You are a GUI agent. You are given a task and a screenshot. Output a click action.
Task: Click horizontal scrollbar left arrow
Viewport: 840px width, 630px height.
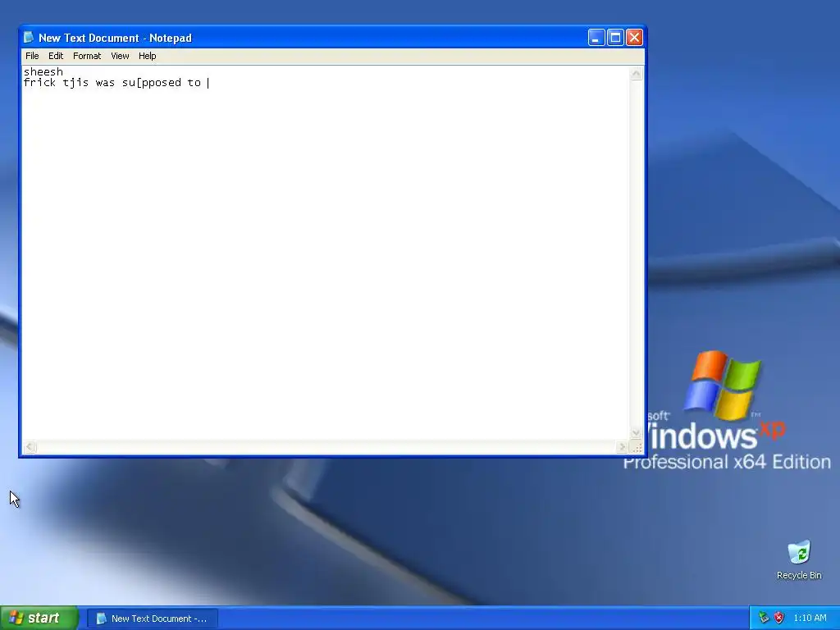30,447
